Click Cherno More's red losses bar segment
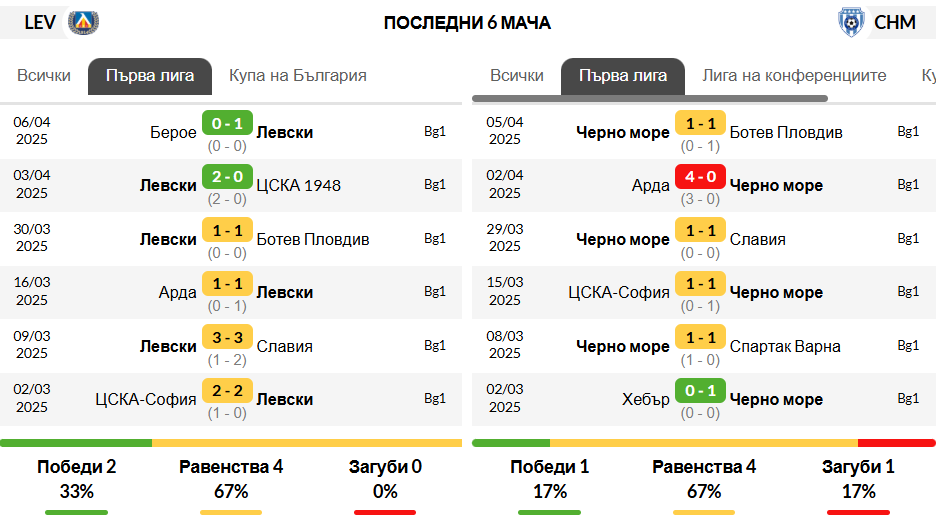 point(896,443)
